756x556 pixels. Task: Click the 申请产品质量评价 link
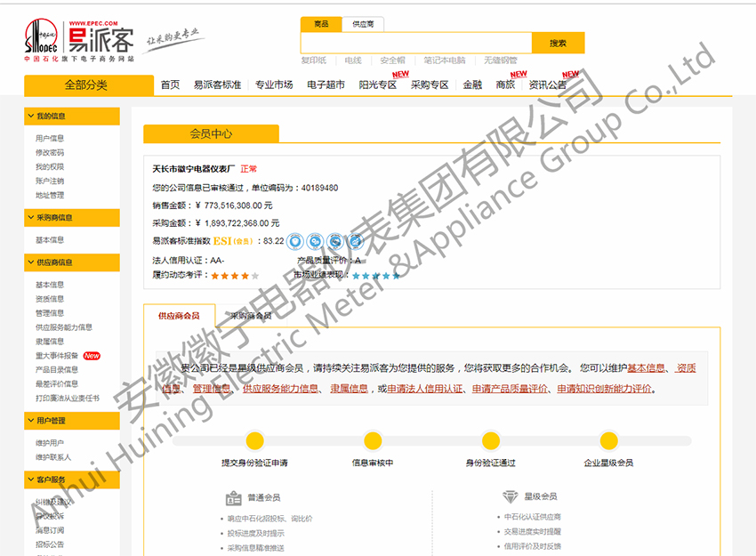510,389
